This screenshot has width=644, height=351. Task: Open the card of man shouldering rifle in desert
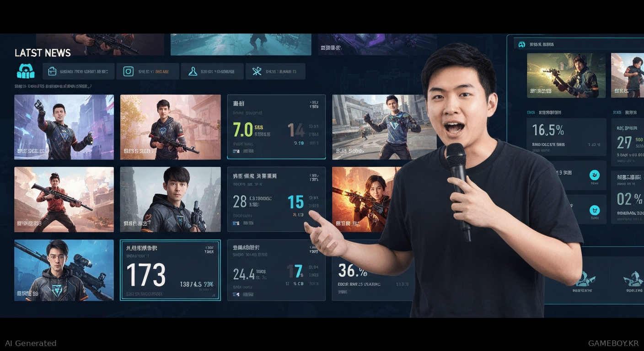(x=64, y=199)
